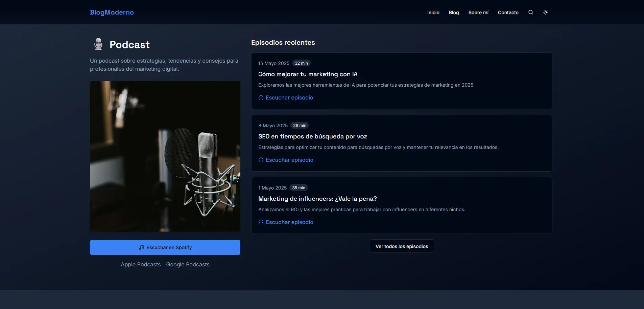This screenshot has height=309, width=644.
Task: Go to the Blog navigation item
Action: [454, 13]
